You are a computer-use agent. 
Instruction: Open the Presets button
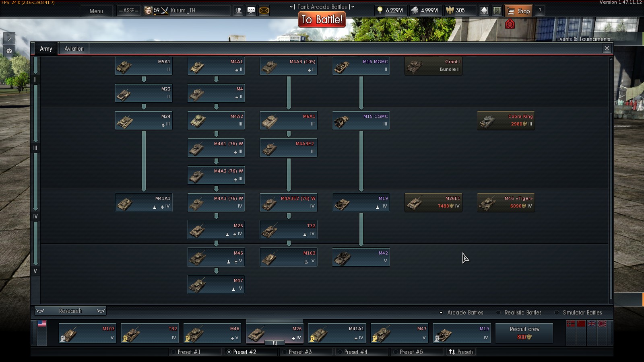[x=461, y=352]
